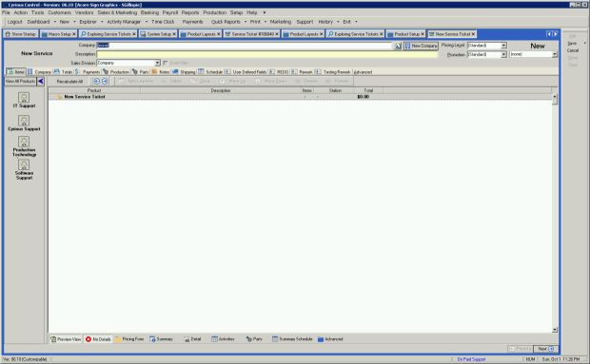This screenshot has width=590, height=364.
Task: Open Time Clock from the toolbar
Action: [x=163, y=22]
